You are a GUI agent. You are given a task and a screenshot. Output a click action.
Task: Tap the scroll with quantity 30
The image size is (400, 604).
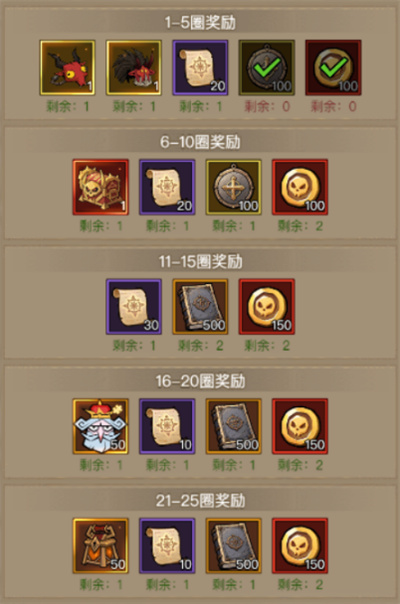[x=134, y=307]
